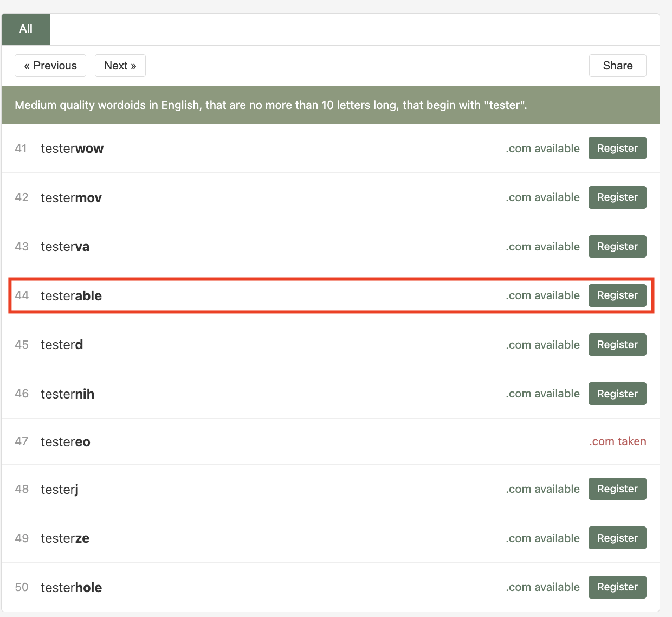Viewport: 672px width, 617px height.
Task: Select the wordoid testerj
Action: (x=60, y=490)
